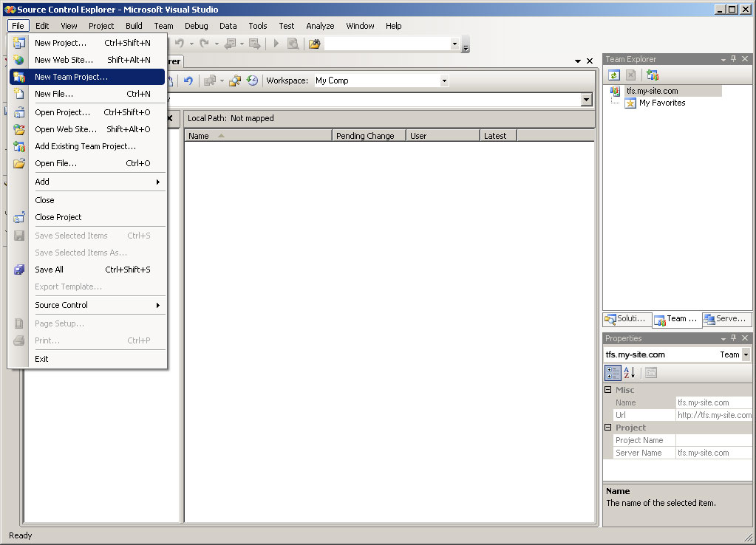Collapse the Misc properties category
The height and width of the screenshot is (545, 756).
(x=608, y=389)
